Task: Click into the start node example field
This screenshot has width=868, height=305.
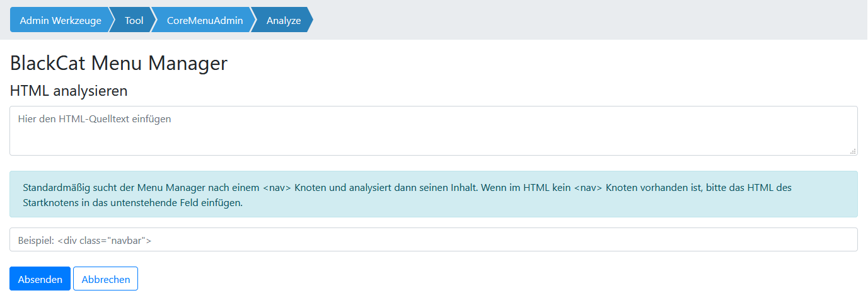Action: tap(434, 239)
